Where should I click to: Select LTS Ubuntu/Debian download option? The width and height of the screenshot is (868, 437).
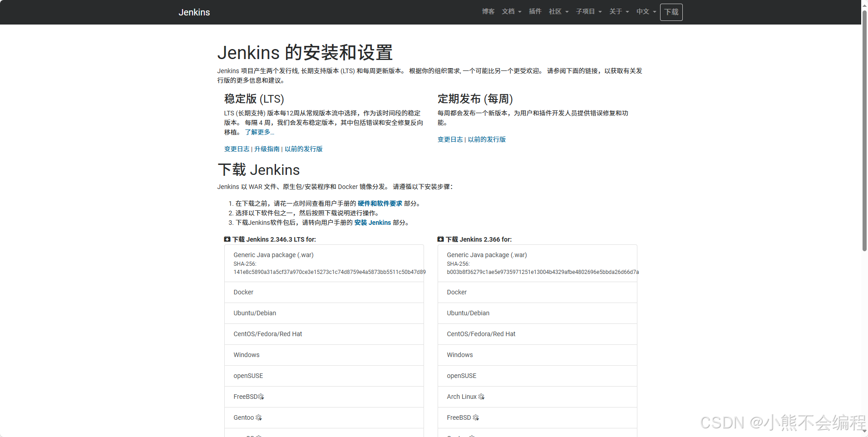[x=324, y=313]
